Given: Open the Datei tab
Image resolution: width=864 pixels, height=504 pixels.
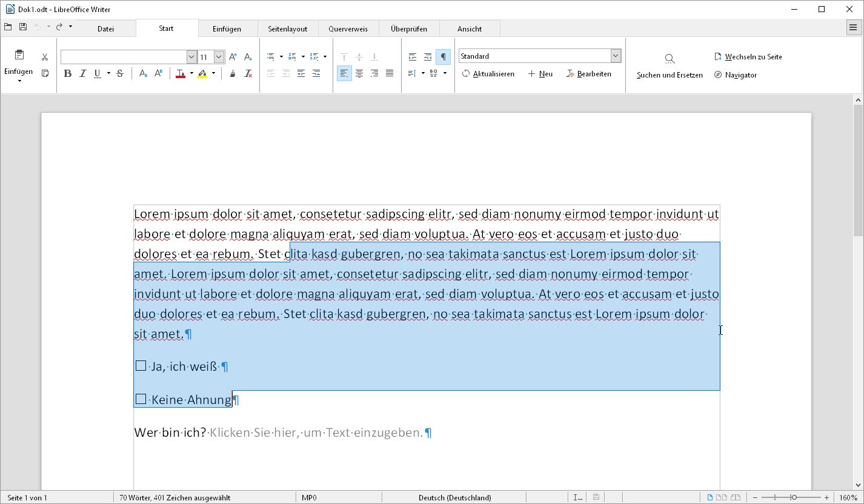Looking at the screenshot, I should click(x=105, y=28).
